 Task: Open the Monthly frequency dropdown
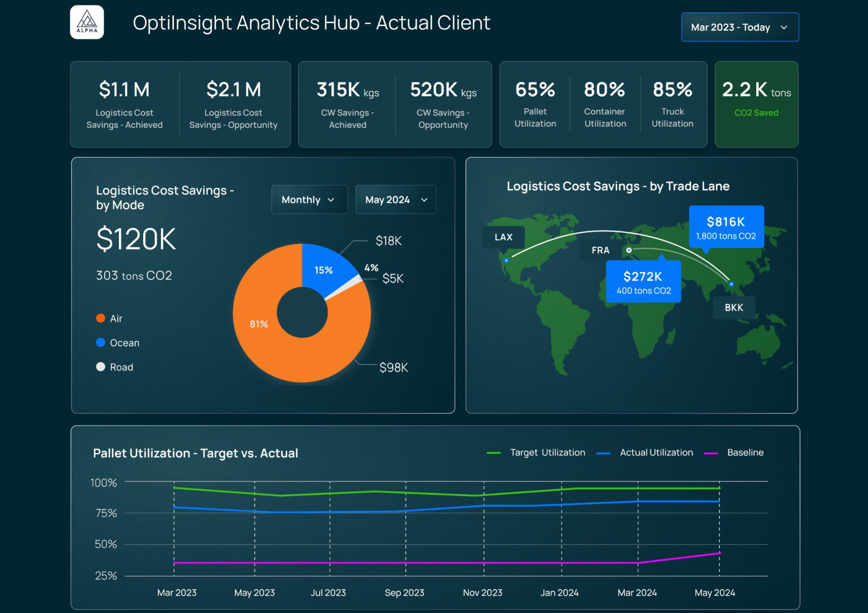[x=309, y=199]
